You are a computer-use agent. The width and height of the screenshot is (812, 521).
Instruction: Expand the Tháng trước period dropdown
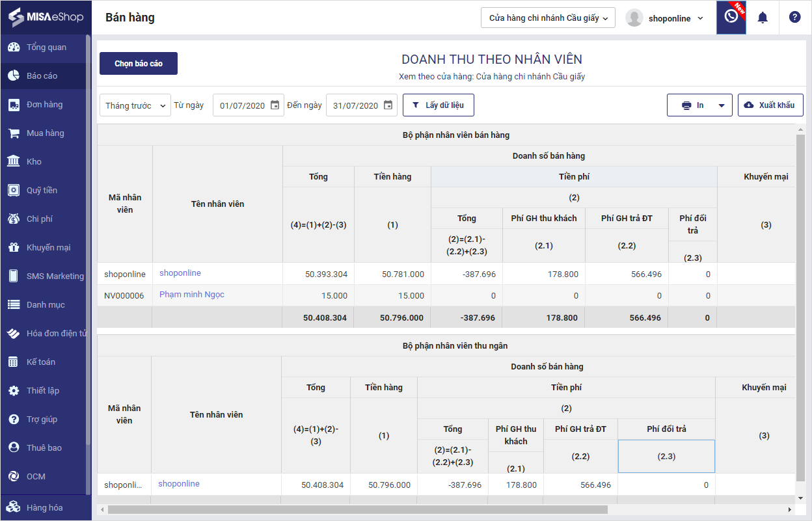click(135, 105)
